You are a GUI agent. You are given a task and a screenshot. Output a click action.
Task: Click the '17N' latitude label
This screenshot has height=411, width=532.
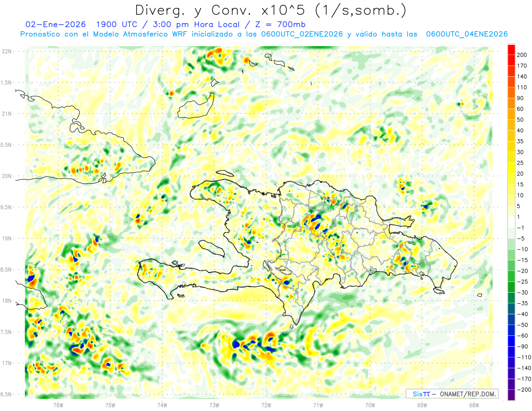(x=7, y=363)
